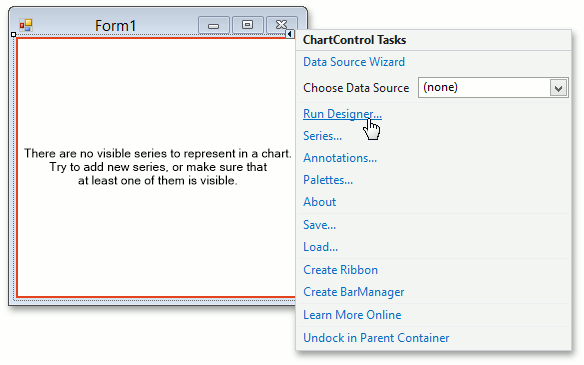The image size is (584, 365).
Task: Click the chart's top-left selection handle
Action: click(13, 34)
